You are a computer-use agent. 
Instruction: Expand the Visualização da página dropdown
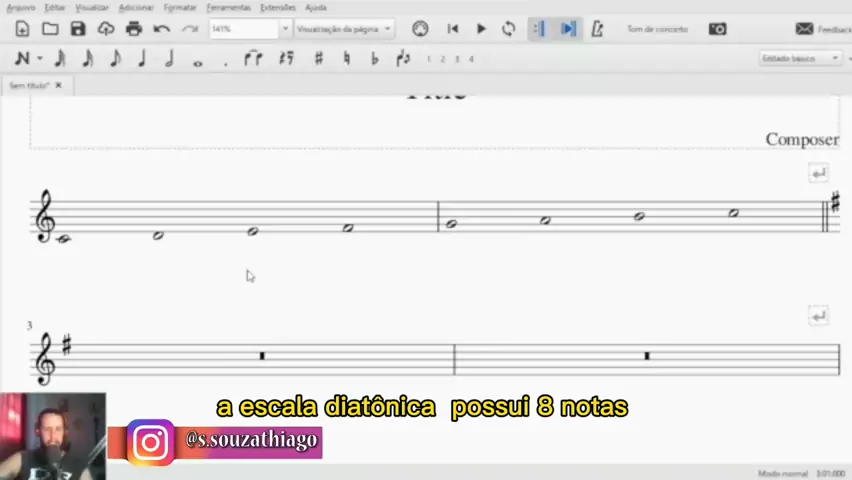344,29
